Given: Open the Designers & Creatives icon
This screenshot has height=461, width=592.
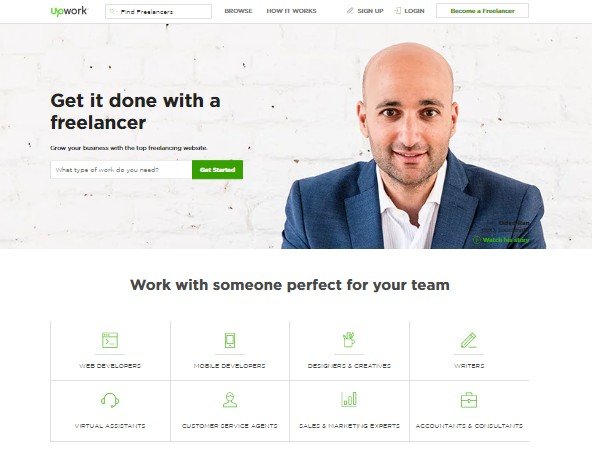Looking at the screenshot, I should [349, 339].
